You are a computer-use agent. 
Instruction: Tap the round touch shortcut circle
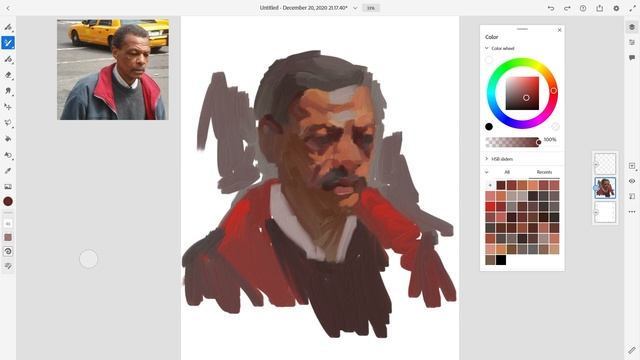[x=89, y=259]
